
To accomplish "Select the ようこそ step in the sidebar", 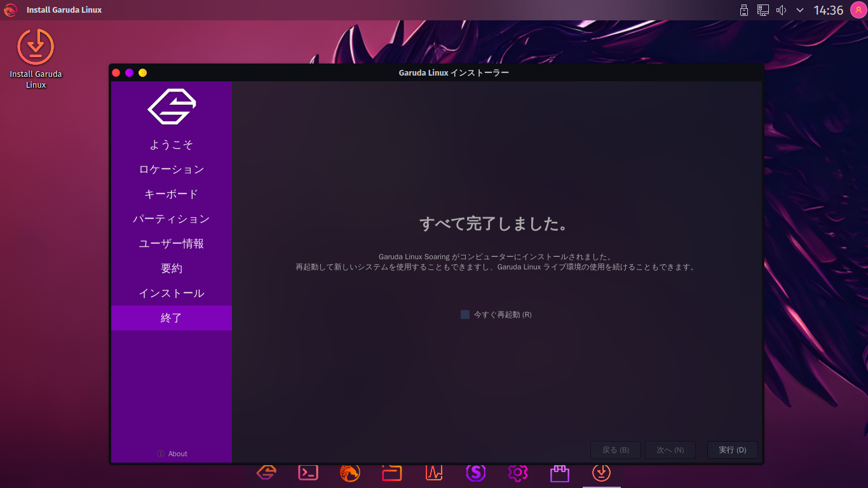I will click(x=172, y=145).
